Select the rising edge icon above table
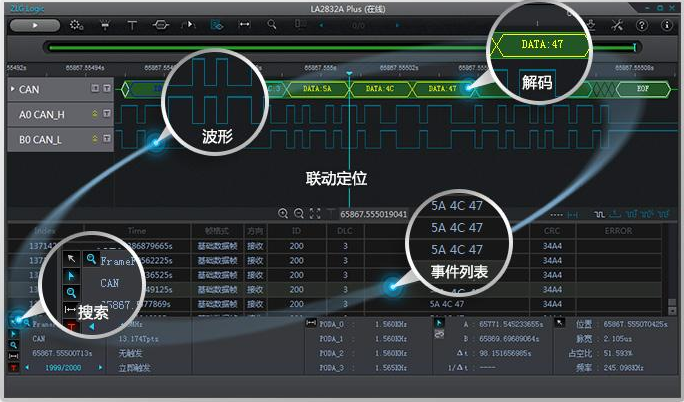The image size is (684, 402). [615, 214]
